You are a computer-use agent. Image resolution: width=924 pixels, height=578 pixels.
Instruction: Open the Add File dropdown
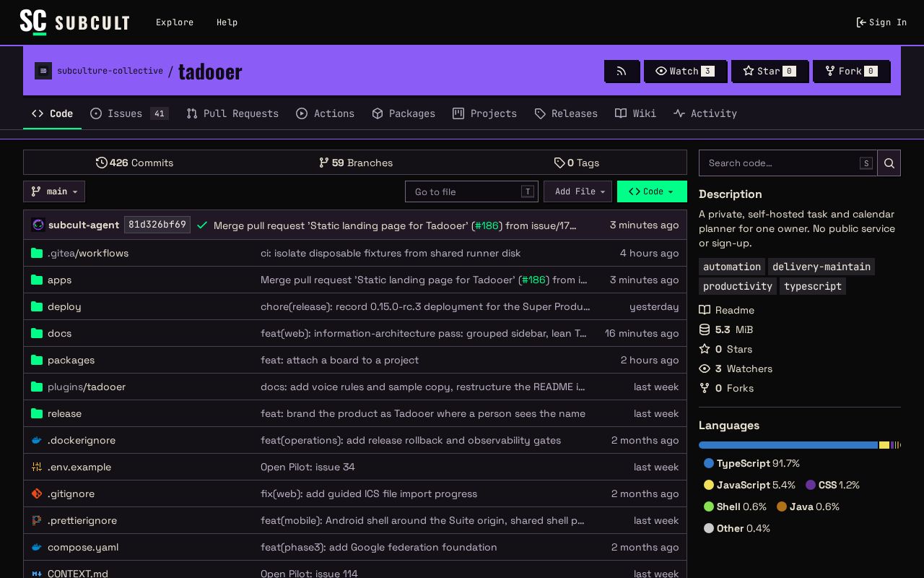point(577,191)
